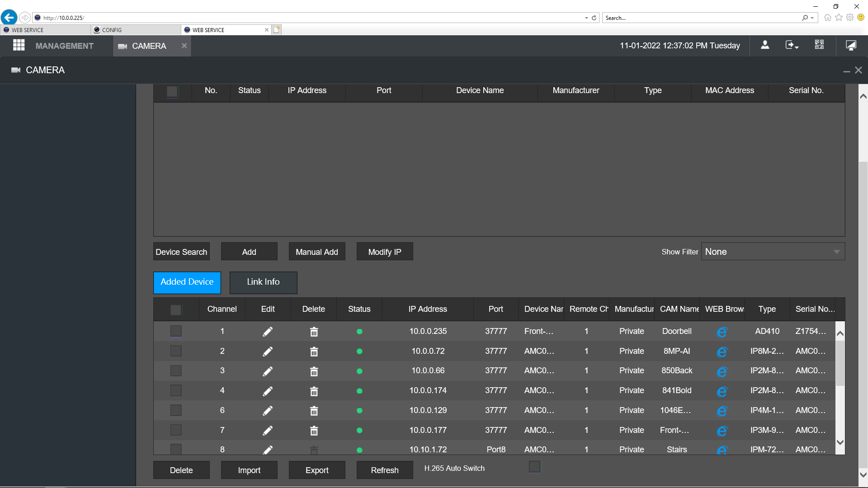Image resolution: width=868 pixels, height=488 pixels.
Task: Open web browser for 8MP-AI camera
Action: pos(722,352)
